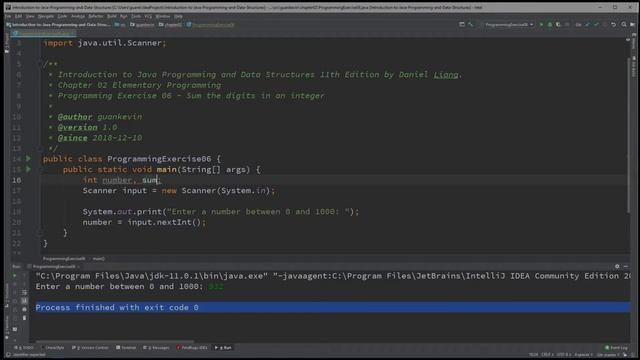Toggle soft-wrap icon in the Run panel toolbar

pyautogui.click(x=24, y=293)
